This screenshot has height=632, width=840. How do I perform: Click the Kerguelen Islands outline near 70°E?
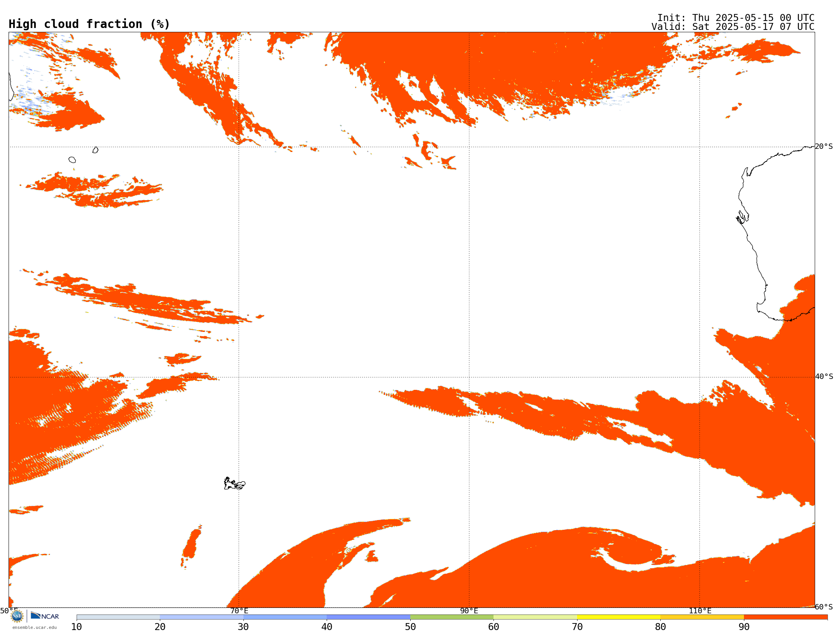(x=234, y=484)
